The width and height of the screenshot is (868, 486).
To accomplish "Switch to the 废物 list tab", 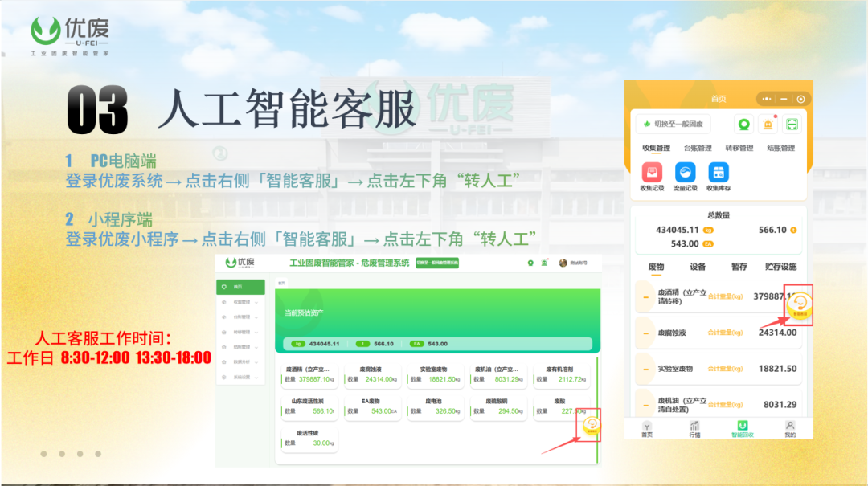I will coord(656,267).
